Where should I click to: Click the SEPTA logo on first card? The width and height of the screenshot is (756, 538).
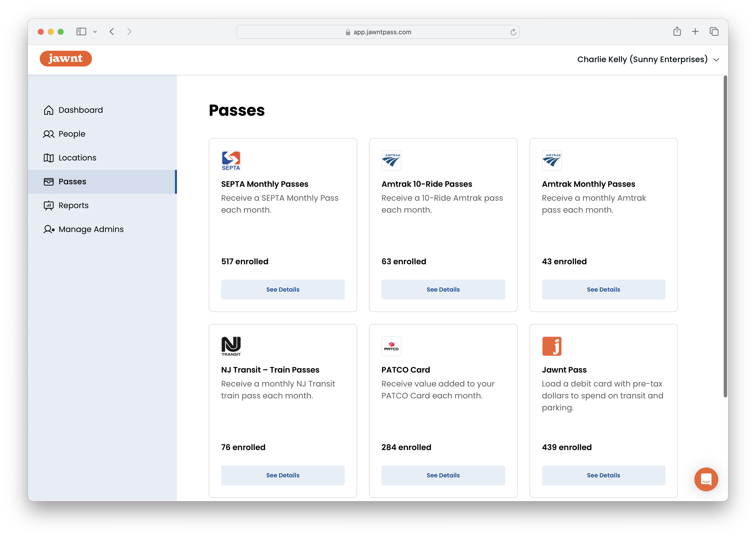[231, 161]
